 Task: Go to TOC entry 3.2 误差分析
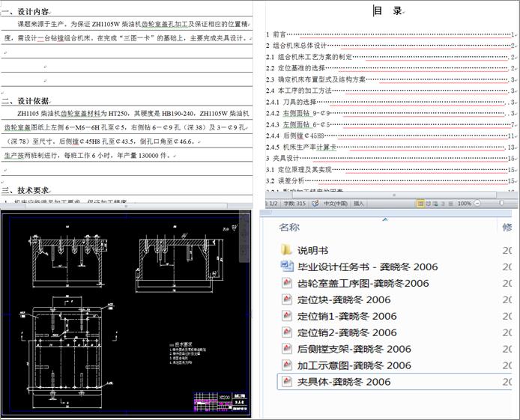pyautogui.click(x=390, y=180)
